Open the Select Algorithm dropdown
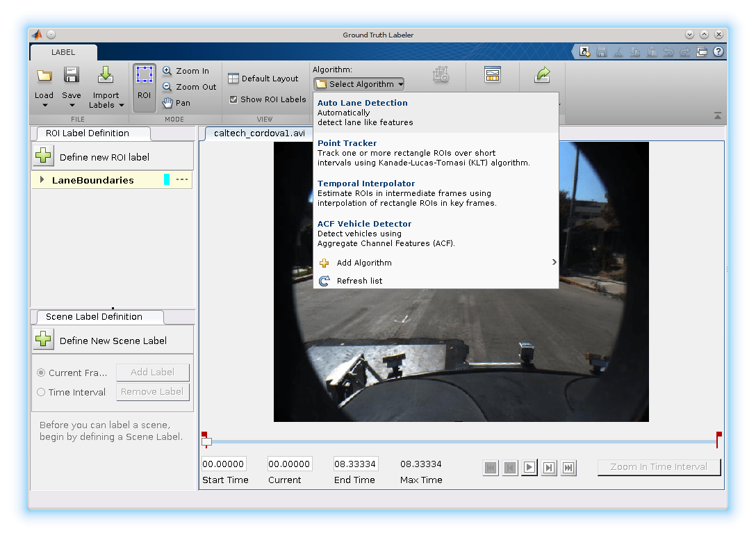The height and width of the screenshot is (538, 756). [x=359, y=84]
